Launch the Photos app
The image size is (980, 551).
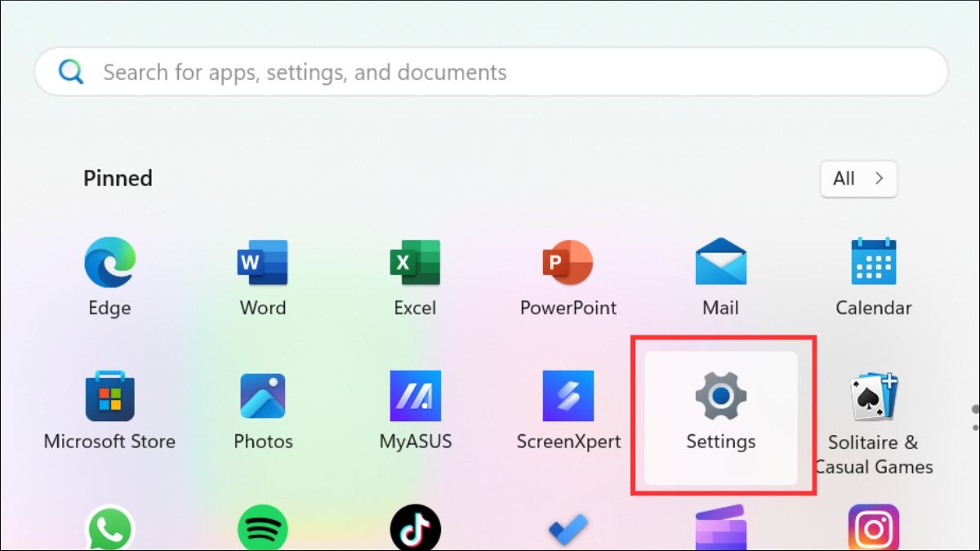click(x=262, y=396)
